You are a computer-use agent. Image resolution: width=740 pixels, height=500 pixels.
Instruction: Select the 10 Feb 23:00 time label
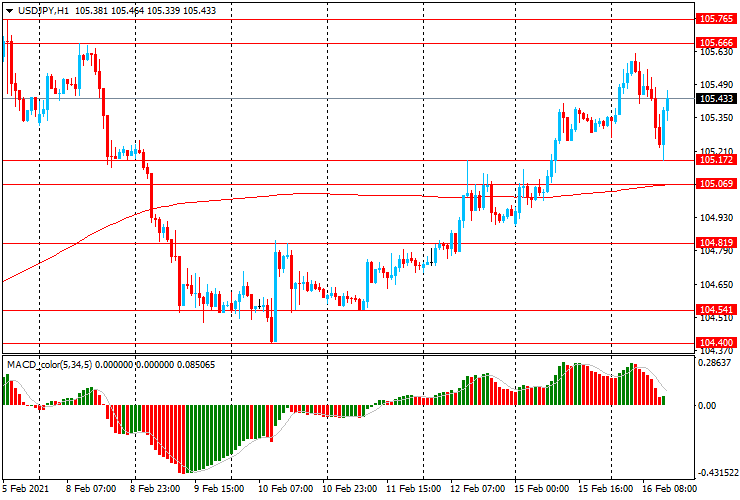click(x=350, y=488)
